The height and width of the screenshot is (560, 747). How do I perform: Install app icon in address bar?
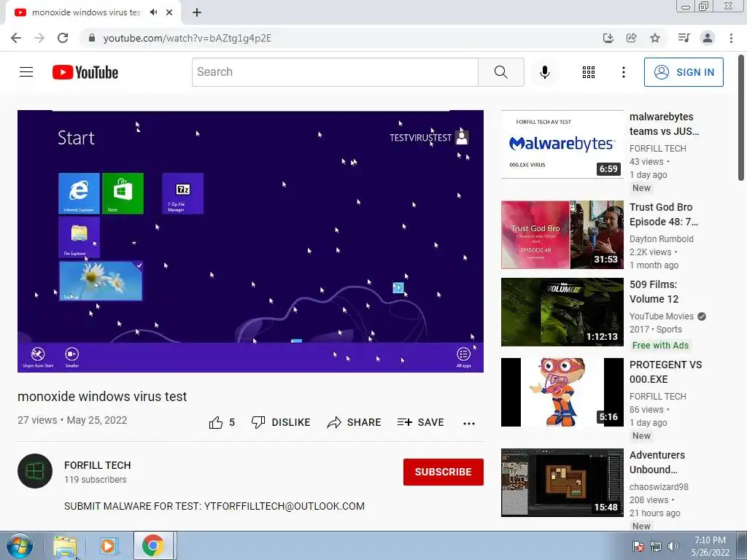(608, 38)
